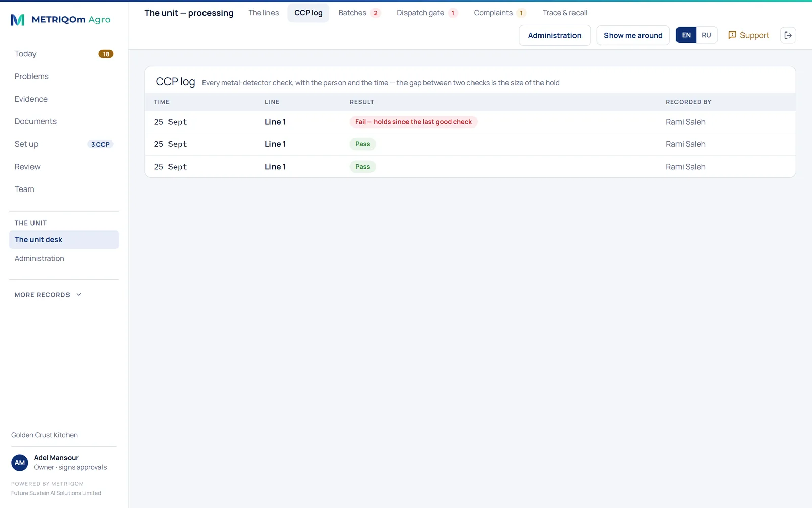Screen dimensions: 812x508
Task: Open the Batches tab
Action: tap(359, 13)
